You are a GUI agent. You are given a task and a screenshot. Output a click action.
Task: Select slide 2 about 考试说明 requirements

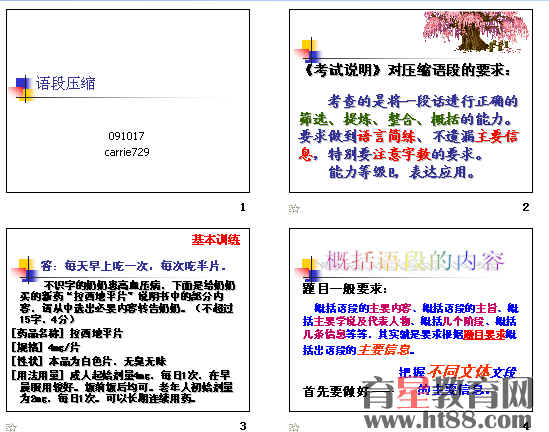411,101
